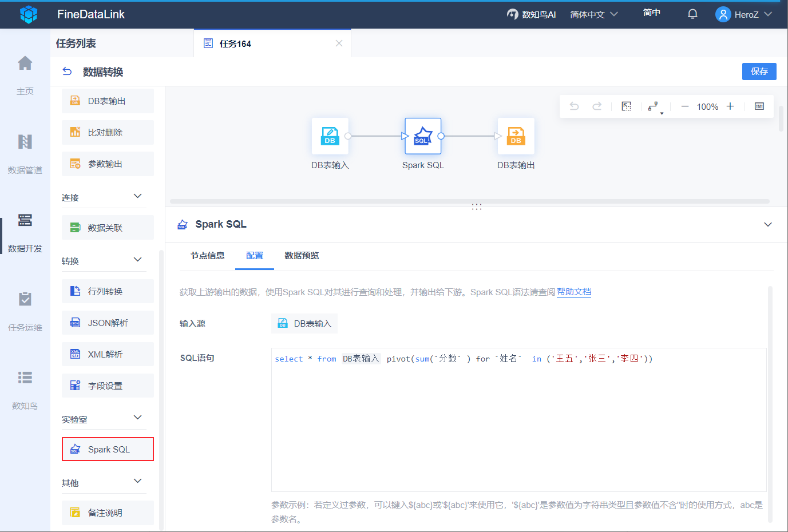Add 字段设置 operator from palette

(x=108, y=386)
